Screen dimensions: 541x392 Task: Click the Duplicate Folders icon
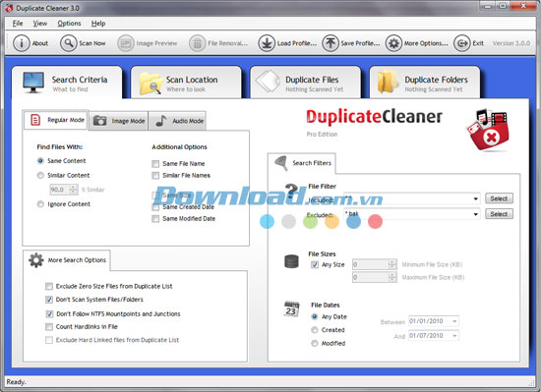pos(388,82)
